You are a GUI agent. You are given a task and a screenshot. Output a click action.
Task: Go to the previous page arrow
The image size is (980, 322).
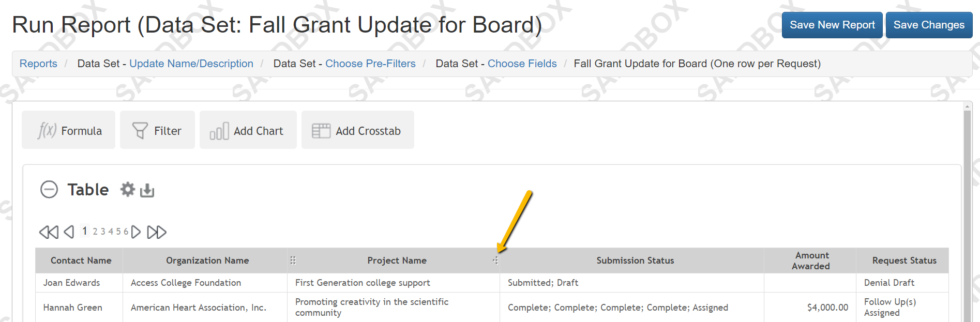[x=69, y=232]
